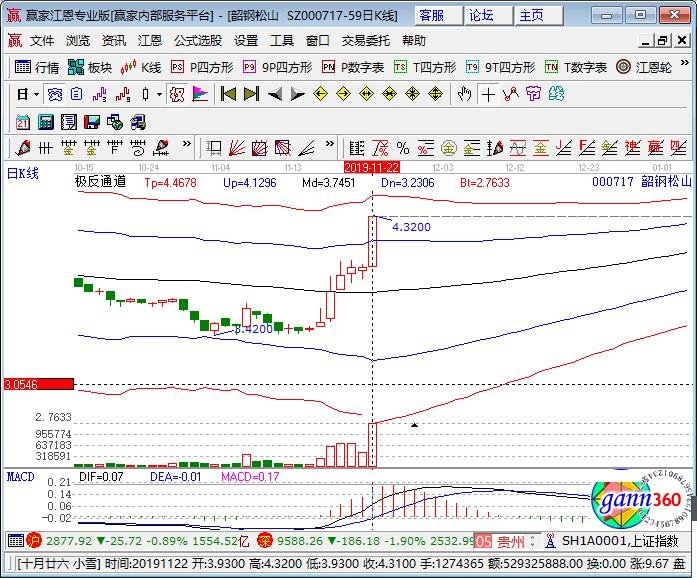Click the 2019-11-22 date marker
Viewport: 697px width, 578px height.
tap(372, 168)
